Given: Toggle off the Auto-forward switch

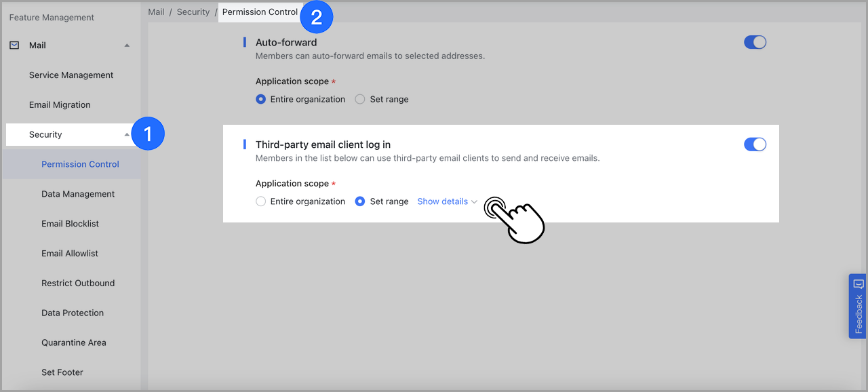Looking at the screenshot, I should (x=755, y=42).
